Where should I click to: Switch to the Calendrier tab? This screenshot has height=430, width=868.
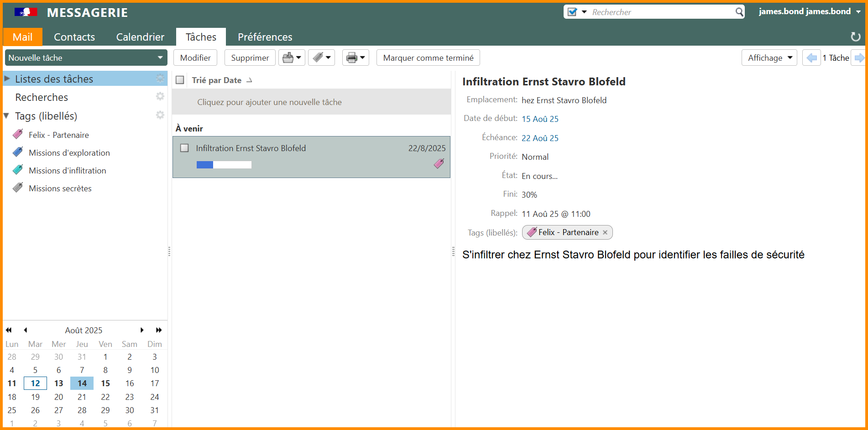coord(140,37)
